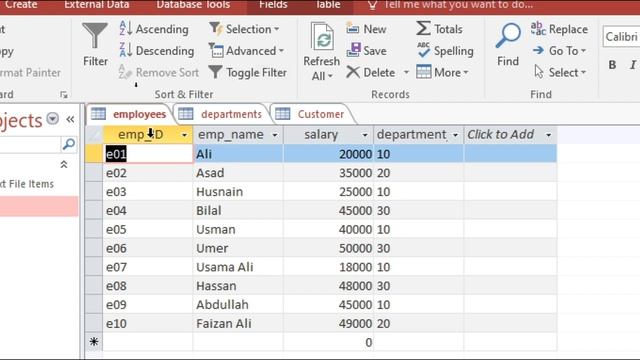
Task: Open the Select dropdown in Find group
Action: 560,72
